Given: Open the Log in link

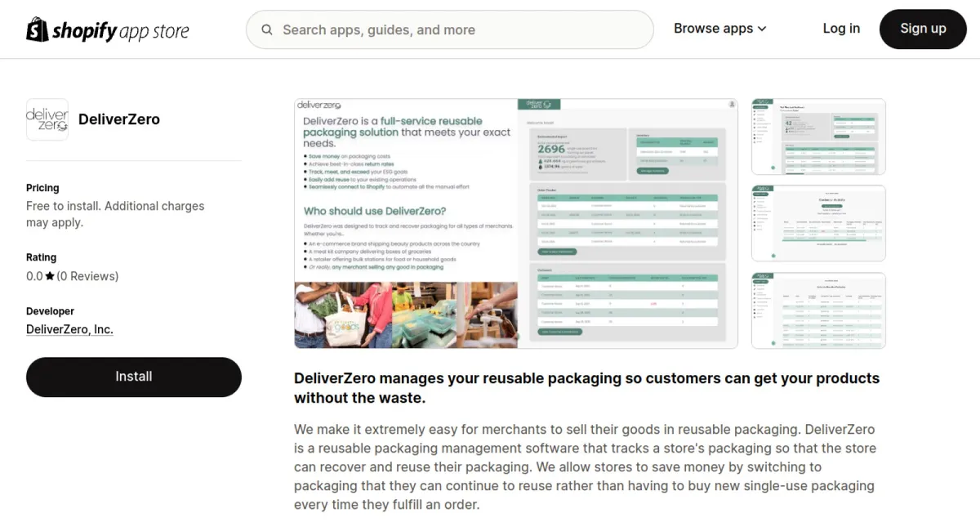Looking at the screenshot, I should tap(841, 29).
